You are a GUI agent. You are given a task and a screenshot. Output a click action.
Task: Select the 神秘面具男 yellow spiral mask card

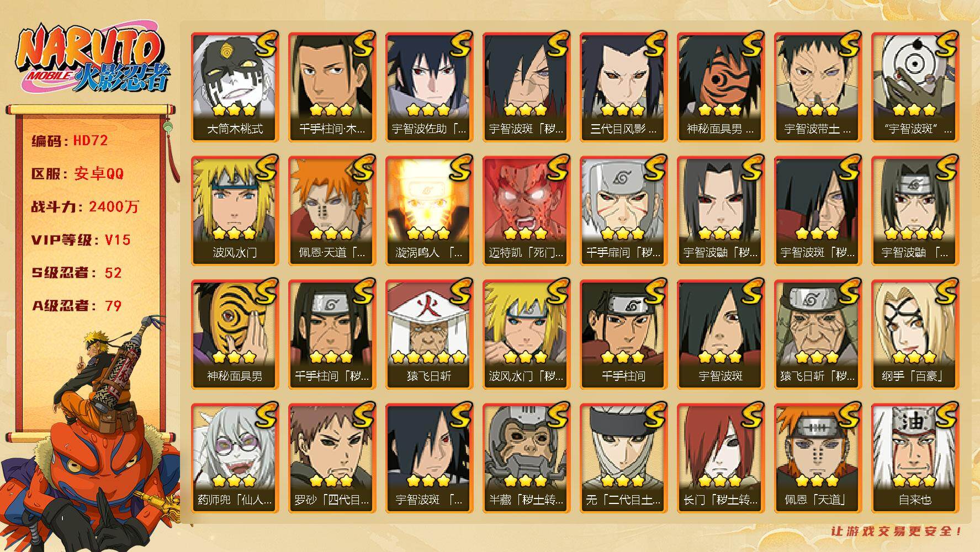click(x=235, y=335)
